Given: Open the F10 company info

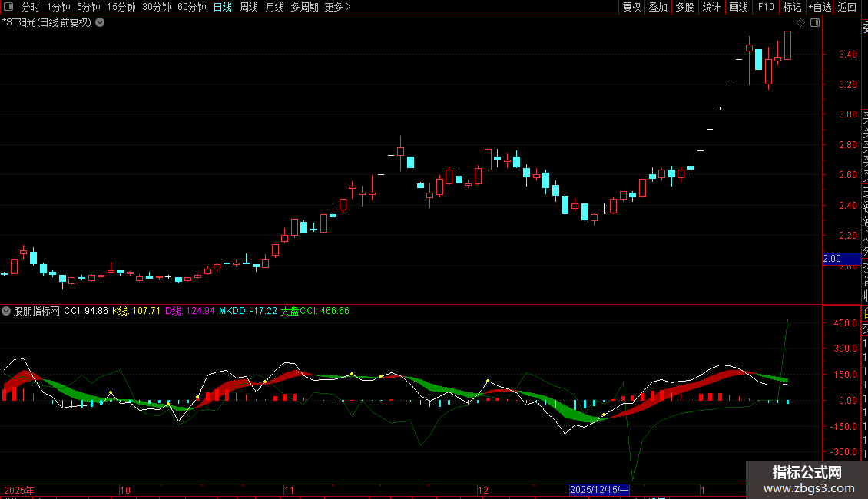Looking at the screenshot, I should [x=766, y=7].
